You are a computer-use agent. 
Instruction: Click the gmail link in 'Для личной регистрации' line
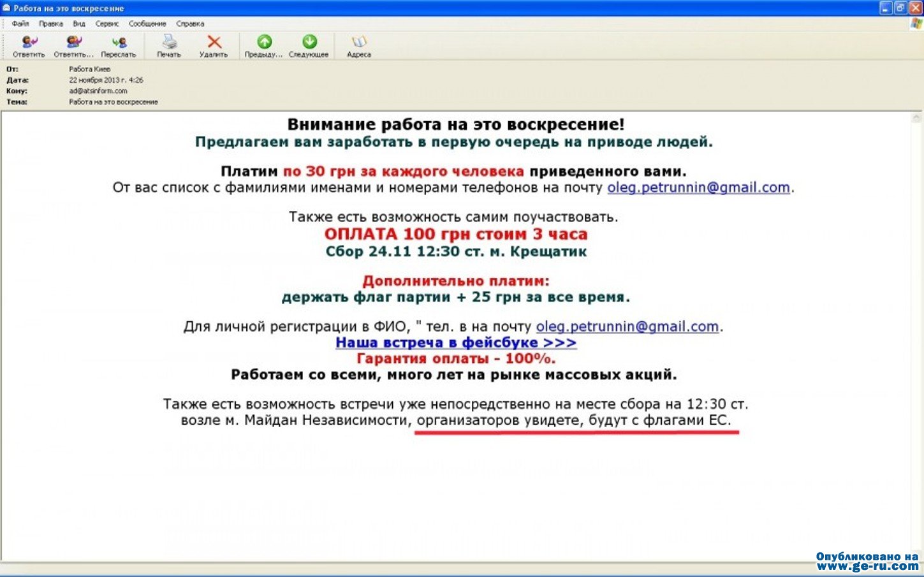(x=627, y=326)
